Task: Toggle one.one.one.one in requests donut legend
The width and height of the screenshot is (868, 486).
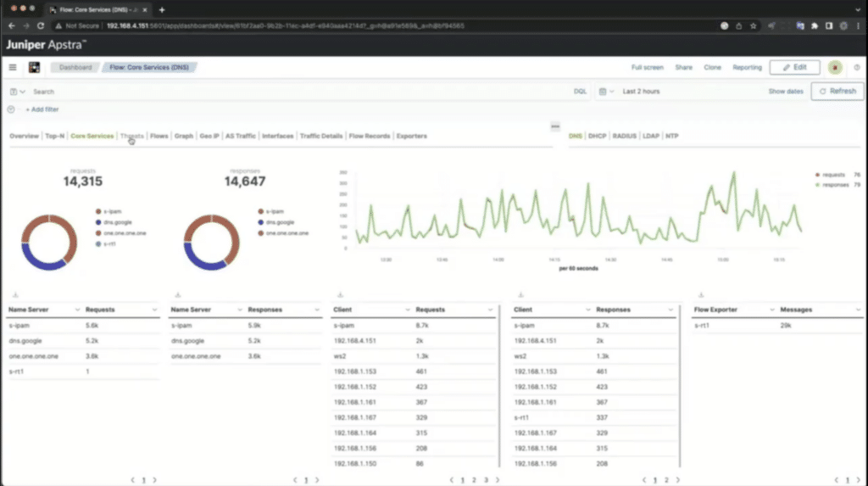Action: coord(121,232)
